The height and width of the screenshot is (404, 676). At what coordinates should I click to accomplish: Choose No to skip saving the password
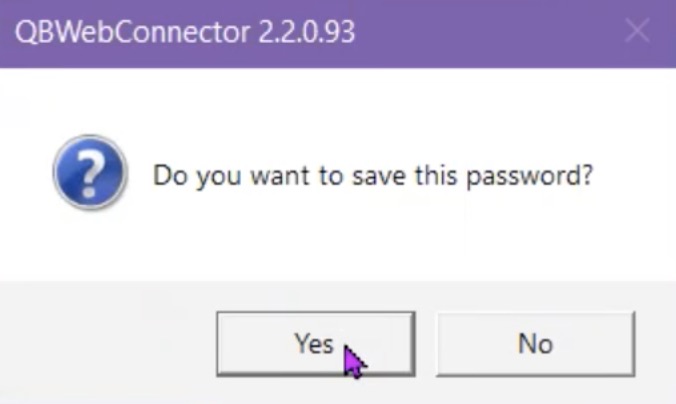[535, 344]
